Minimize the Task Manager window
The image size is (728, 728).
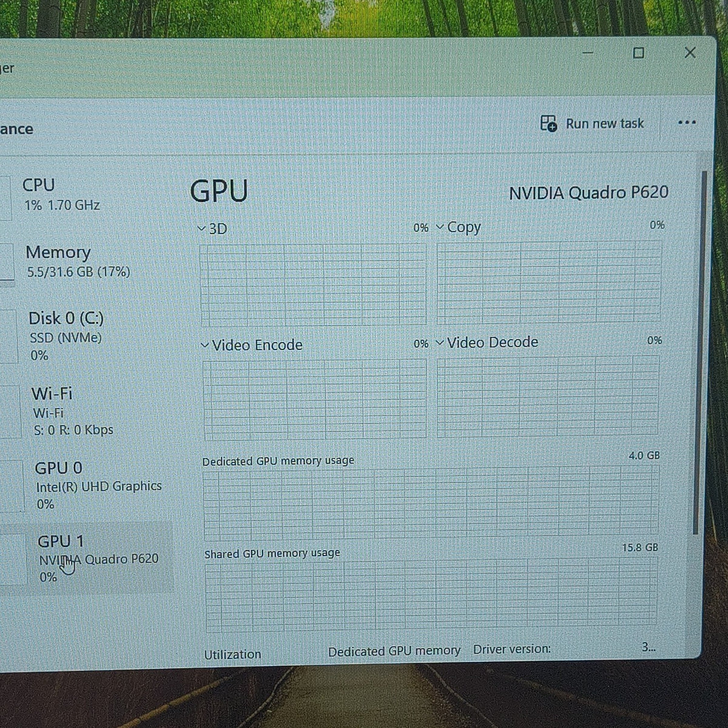click(x=588, y=53)
